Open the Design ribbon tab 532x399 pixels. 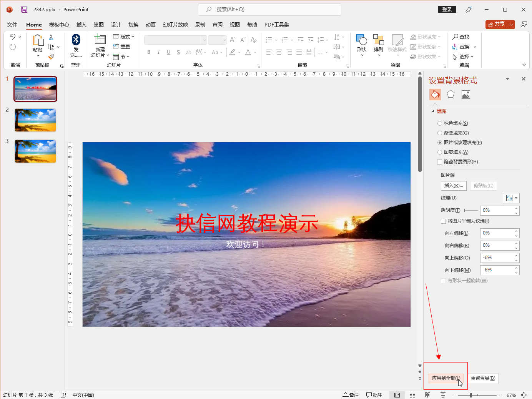(x=116, y=25)
